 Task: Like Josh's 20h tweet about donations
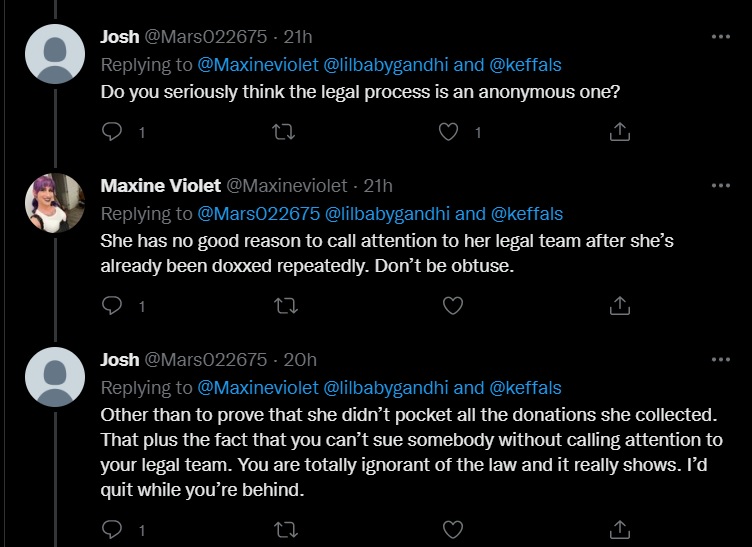(453, 530)
